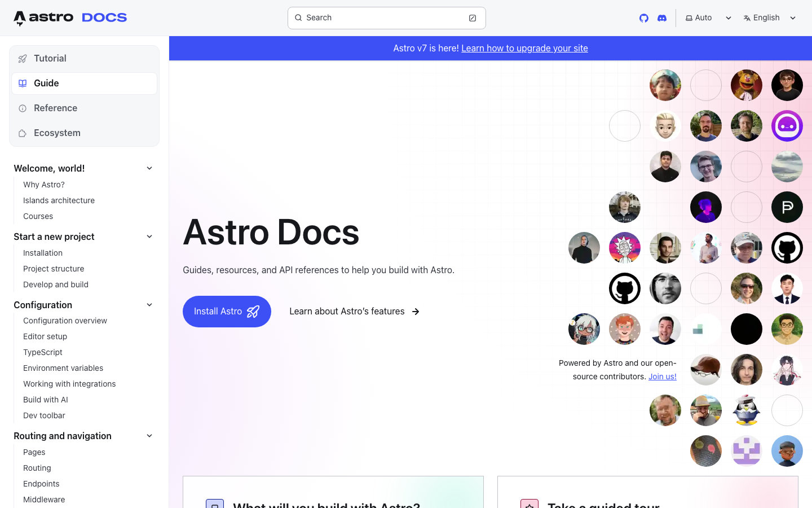Go to TypeScript page

(43, 352)
